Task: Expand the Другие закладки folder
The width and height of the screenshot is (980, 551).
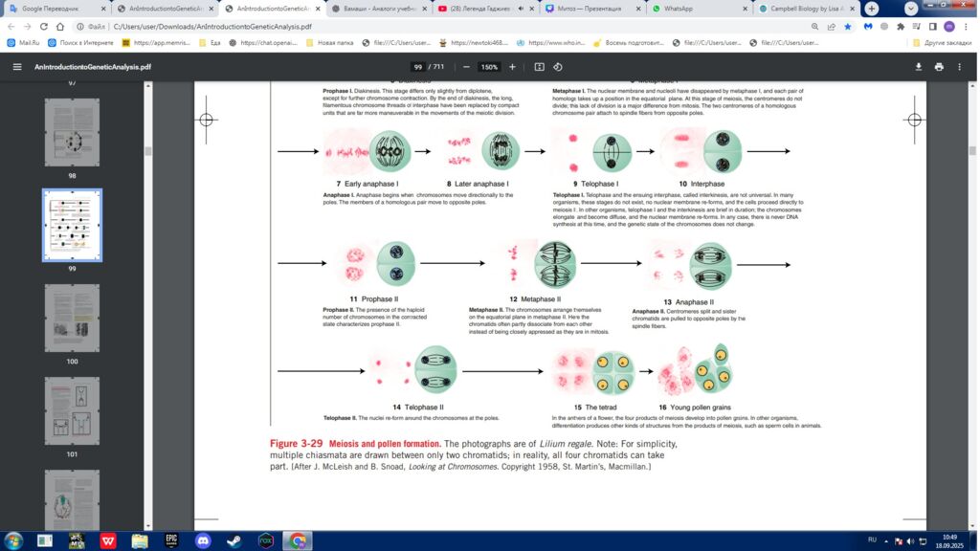Action: point(945,43)
